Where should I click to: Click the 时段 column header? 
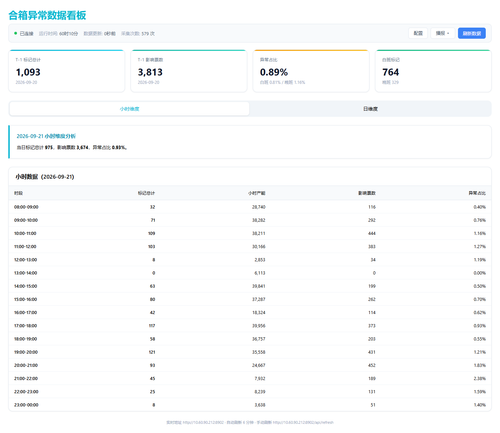(x=18, y=193)
